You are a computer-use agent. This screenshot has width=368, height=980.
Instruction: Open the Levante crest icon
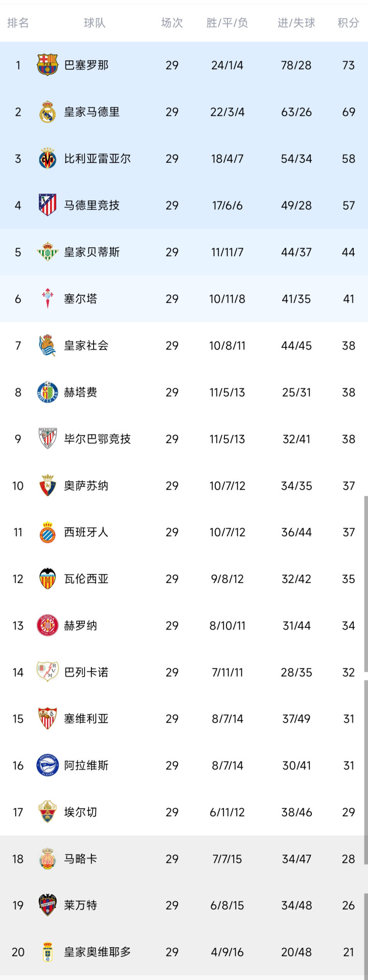coord(48,905)
